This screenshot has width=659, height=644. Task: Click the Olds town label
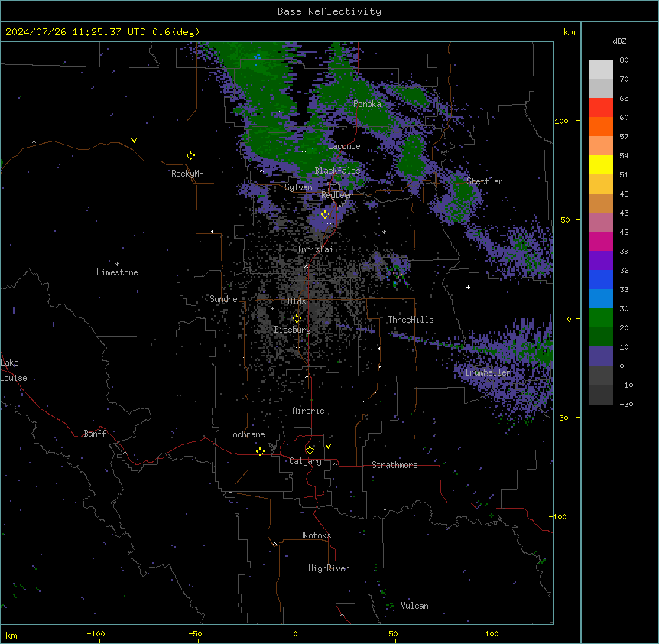tap(297, 301)
